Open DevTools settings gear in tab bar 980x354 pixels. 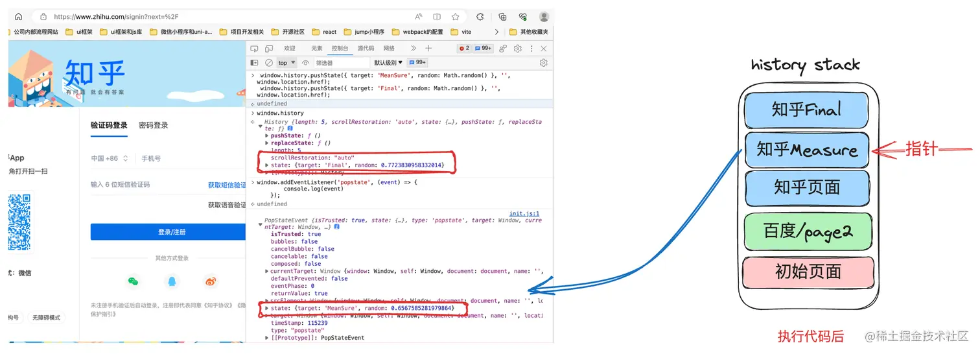point(518,49)
